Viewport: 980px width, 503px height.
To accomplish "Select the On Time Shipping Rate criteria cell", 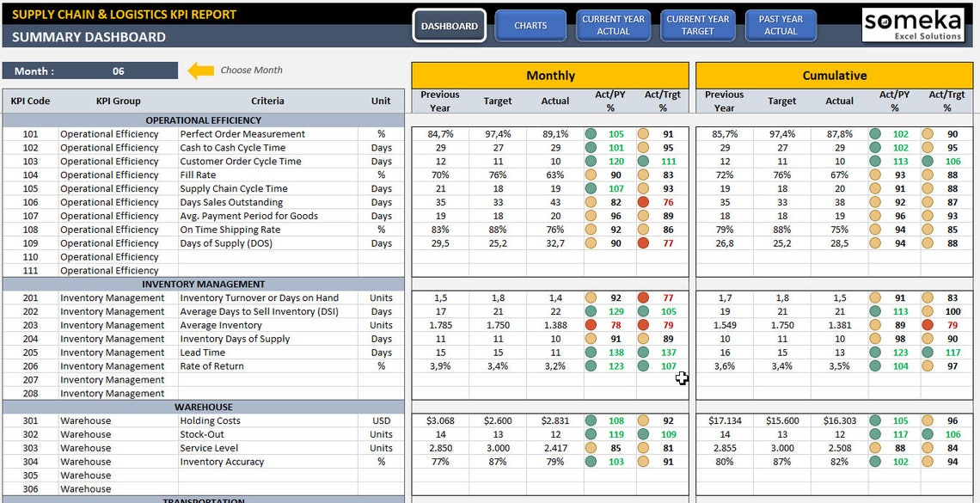I will pos(267,230).
